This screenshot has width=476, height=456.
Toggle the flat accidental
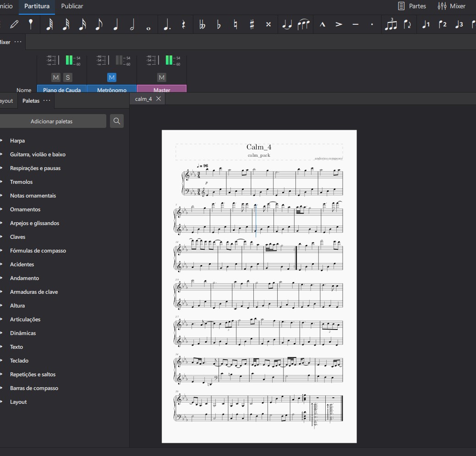pos(219,25)
